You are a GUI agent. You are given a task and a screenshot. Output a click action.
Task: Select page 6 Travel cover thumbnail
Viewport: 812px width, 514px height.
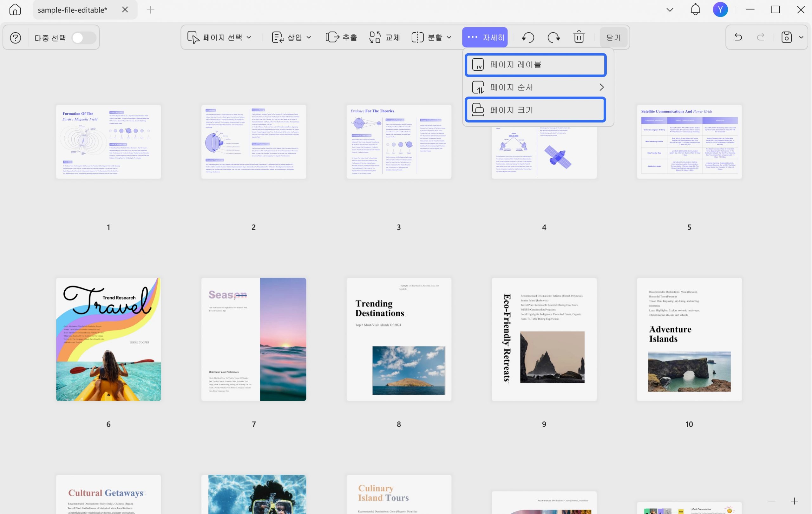click(108, 339)
